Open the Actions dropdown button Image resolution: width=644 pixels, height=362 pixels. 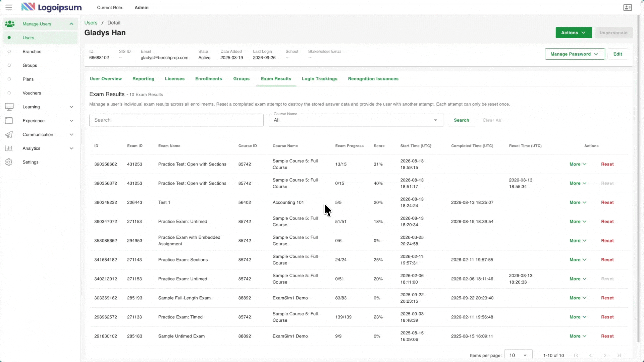tap(574, 33)
